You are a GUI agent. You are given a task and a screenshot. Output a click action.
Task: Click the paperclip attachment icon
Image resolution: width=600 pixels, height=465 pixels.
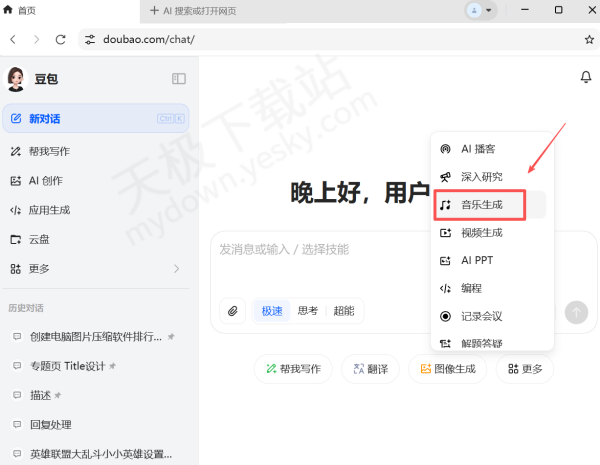(x=232, y=311)
